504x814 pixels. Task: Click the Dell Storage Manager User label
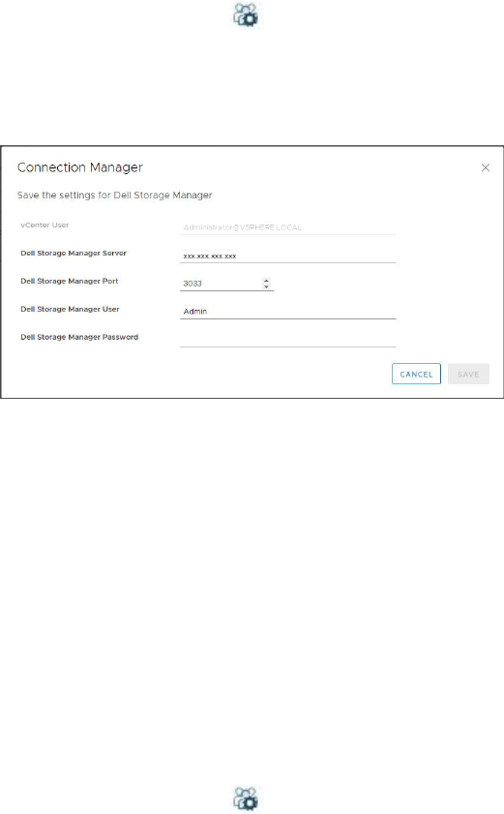pos(70,309)
